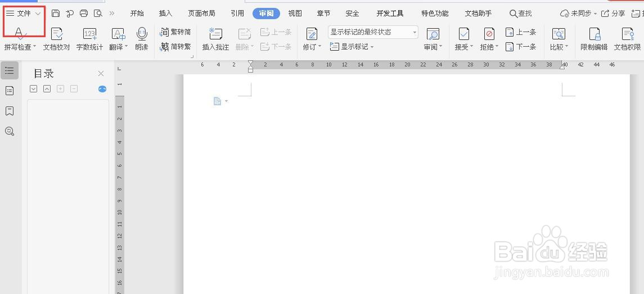Screen dimensions: 644x294
Task: Click the 查找 search button
Action: click(x=520, y=14)
